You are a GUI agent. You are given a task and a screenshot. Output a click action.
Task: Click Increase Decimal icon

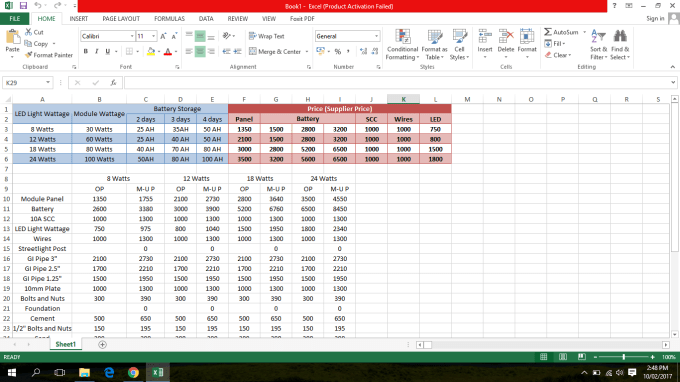(x=363, y=52)
